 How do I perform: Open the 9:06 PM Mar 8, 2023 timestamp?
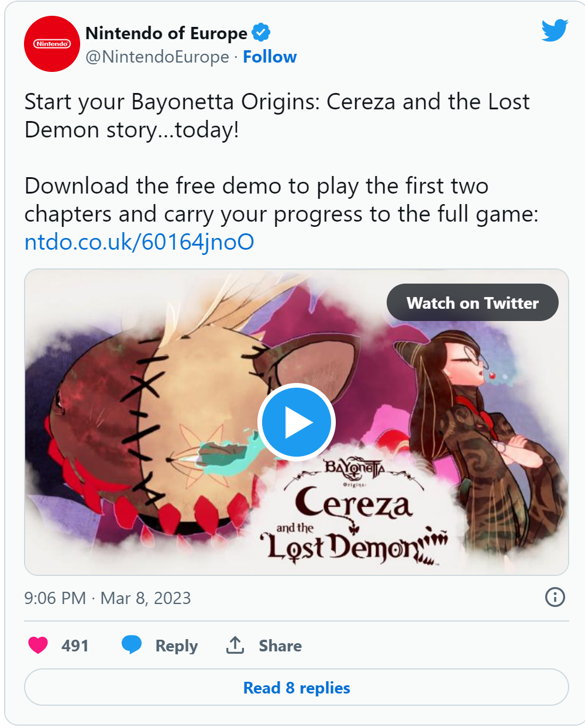(x=108, y=598)
